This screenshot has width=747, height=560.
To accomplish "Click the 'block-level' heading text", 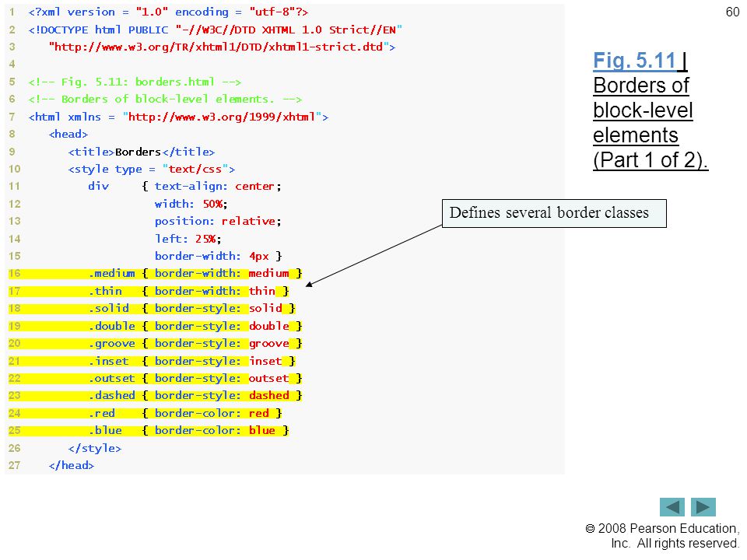I will [x=644, y=110].
